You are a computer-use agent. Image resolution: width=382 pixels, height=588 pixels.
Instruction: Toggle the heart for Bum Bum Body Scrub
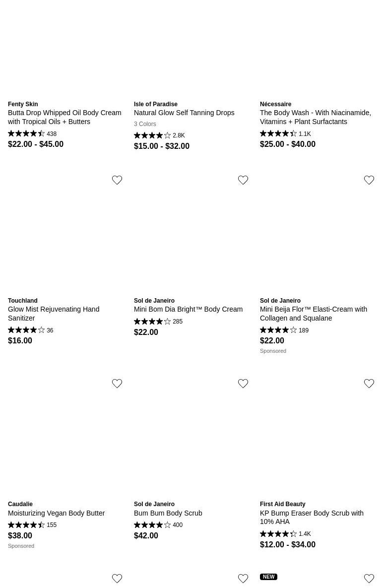[x=243, y=384]
